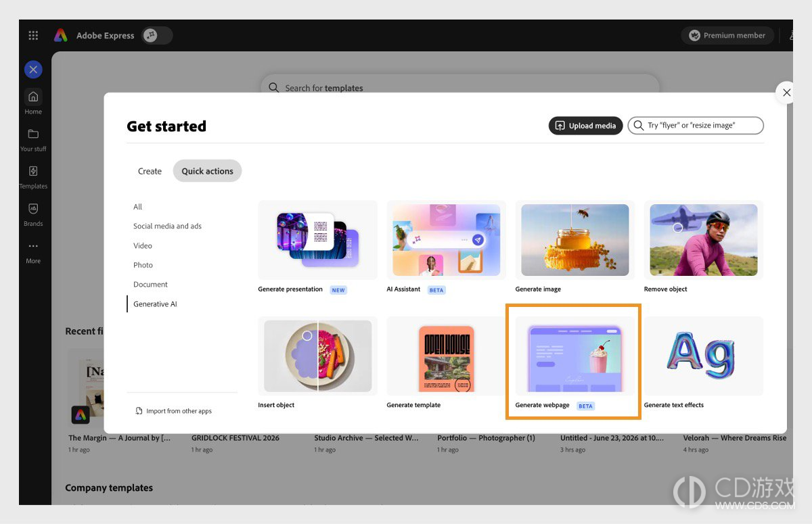The height and width of the screenshot is (524, 812).
Task: Select Social media and ads category
Action: coord(167,227)
